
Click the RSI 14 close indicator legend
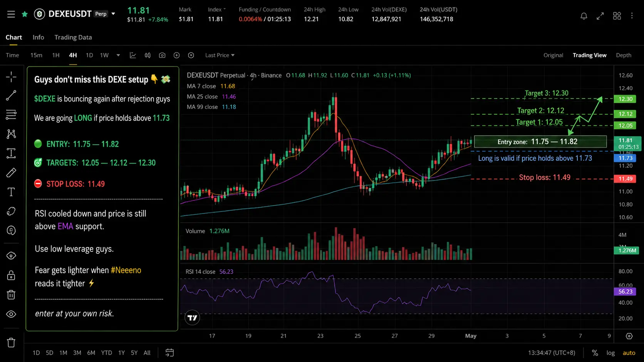click(210, 272)
